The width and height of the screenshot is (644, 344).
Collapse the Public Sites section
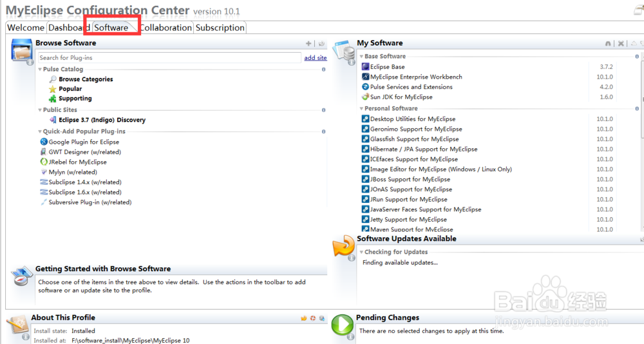[40, 110]
